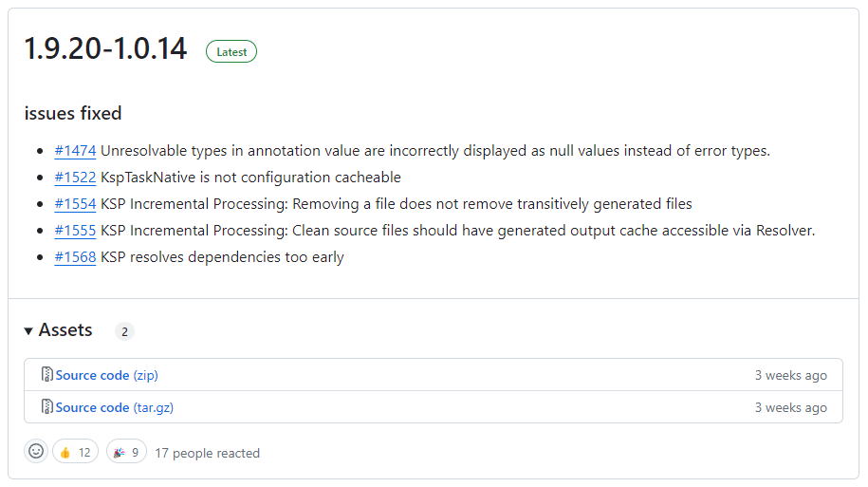Click the Assets count badge showing 2
Screen dimensions: 868x487
(x=124, y=331)
